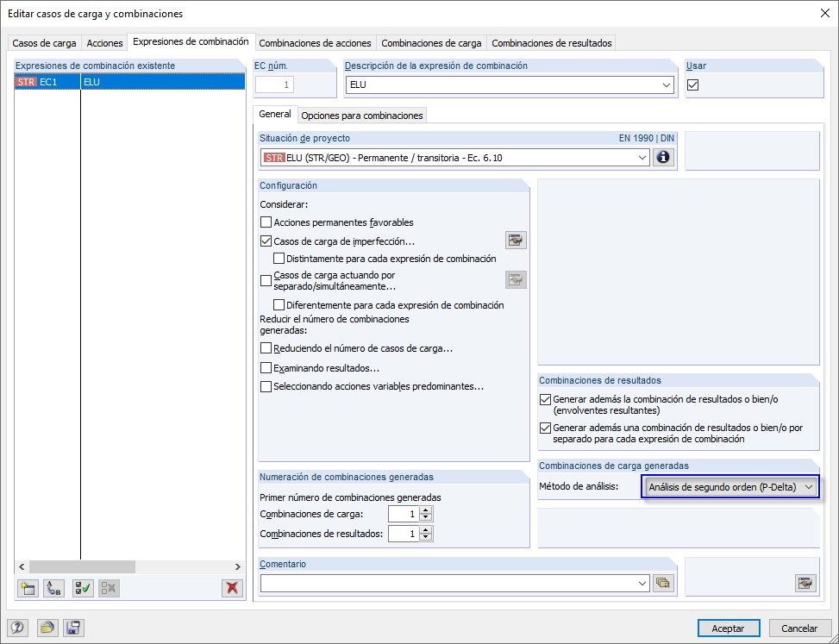This screenshot has width=839, height=644.
Task: Toggle the Usar checkbox
Action: click(x=693, y=85)
